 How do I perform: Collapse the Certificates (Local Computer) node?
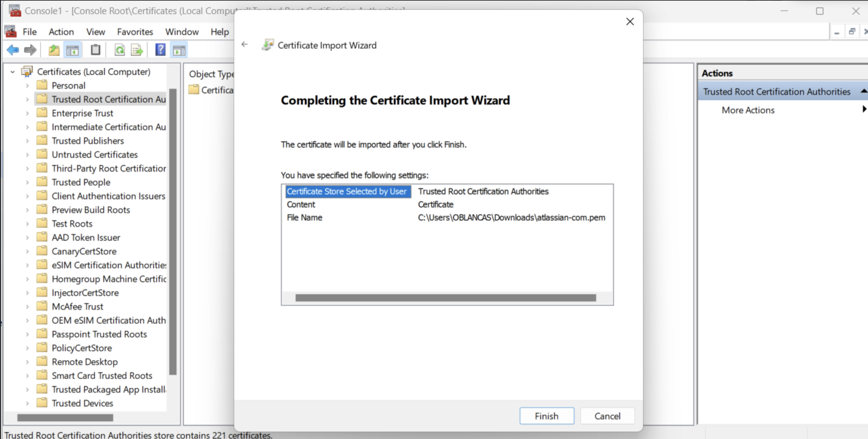click(13, 72)
